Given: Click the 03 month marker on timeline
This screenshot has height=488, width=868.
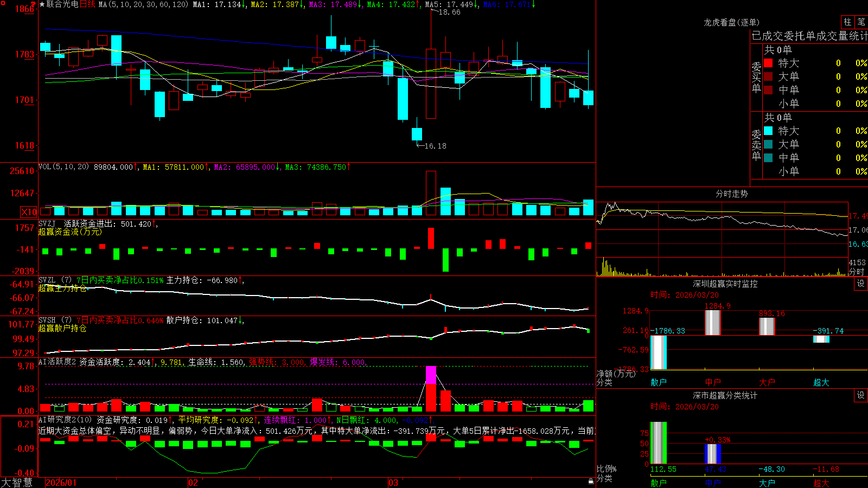Looking at the screenshot, I should click(393, 483).
